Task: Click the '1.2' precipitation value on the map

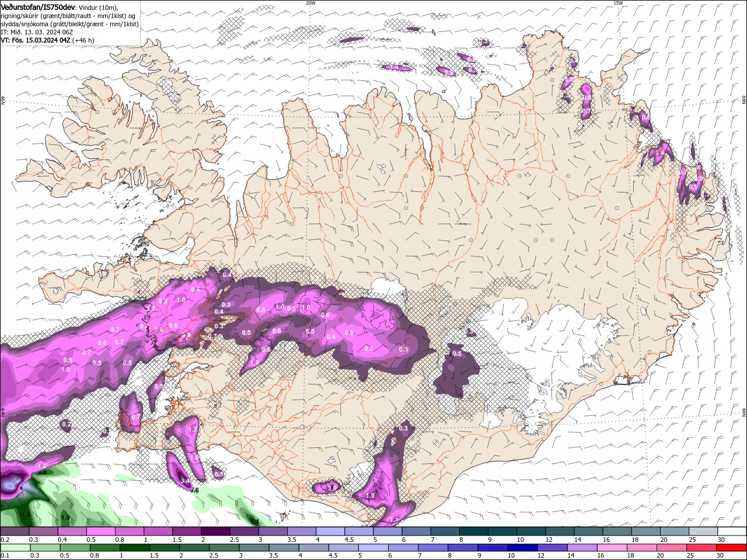Action: click(x=193, y=429)
